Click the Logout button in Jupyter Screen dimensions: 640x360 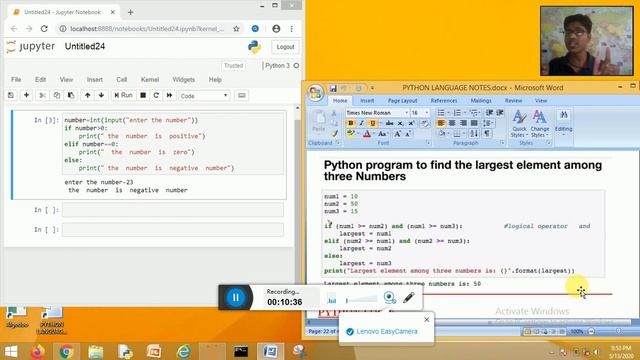(x=285, y=47)
